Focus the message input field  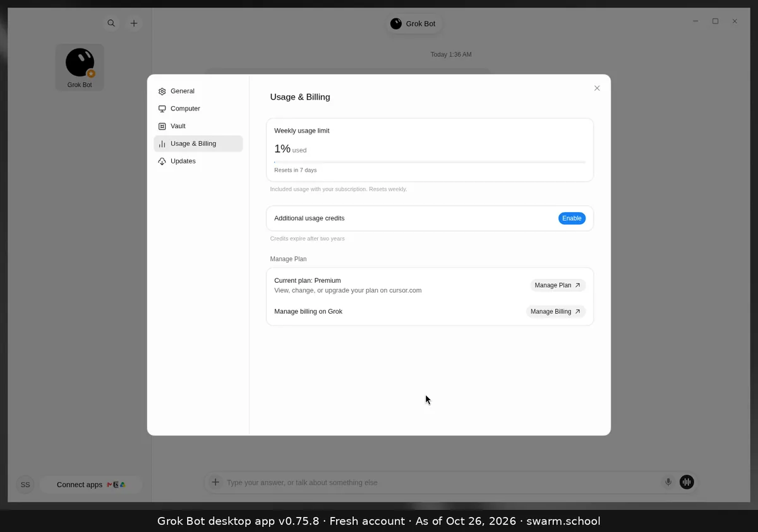tap(441, 483)
